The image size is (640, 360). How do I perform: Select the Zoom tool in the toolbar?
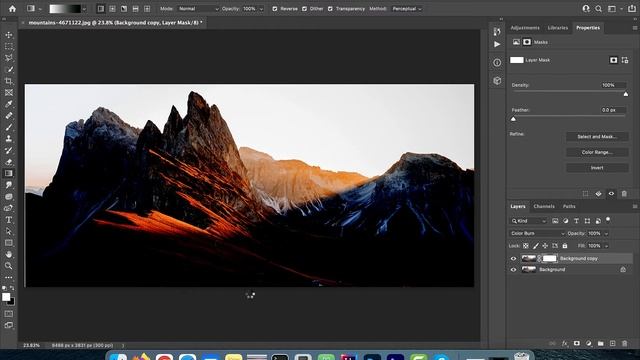pyautogui.click(x=9, y=266)
